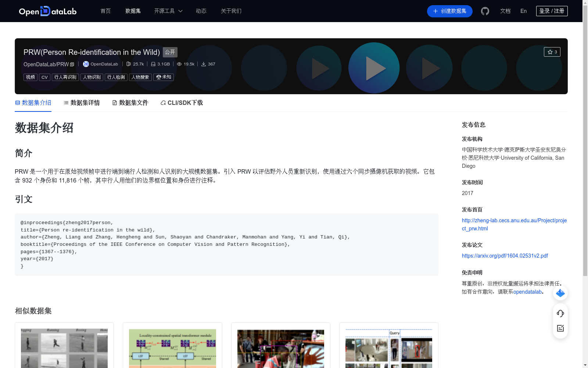Viewport: 588px width, 368px height.
Task: Click the download count icon showing 367
Action: (x=203, y=64)
